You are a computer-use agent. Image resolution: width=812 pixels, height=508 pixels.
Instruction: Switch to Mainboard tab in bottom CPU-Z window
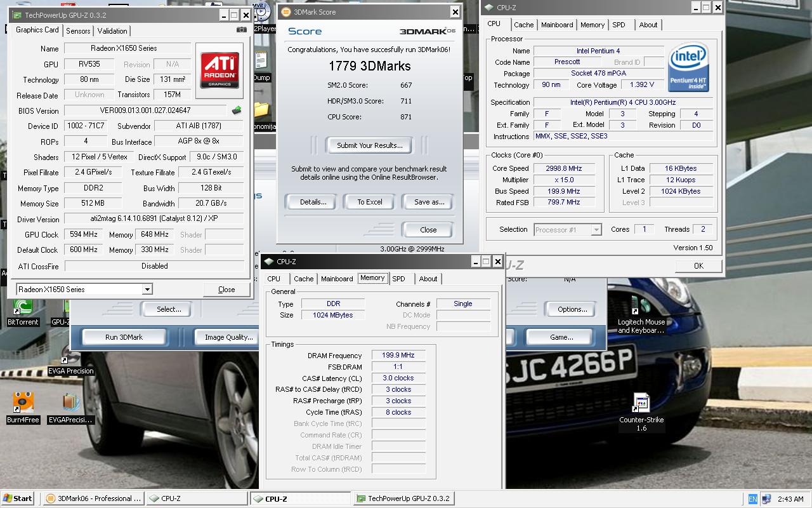337,279
